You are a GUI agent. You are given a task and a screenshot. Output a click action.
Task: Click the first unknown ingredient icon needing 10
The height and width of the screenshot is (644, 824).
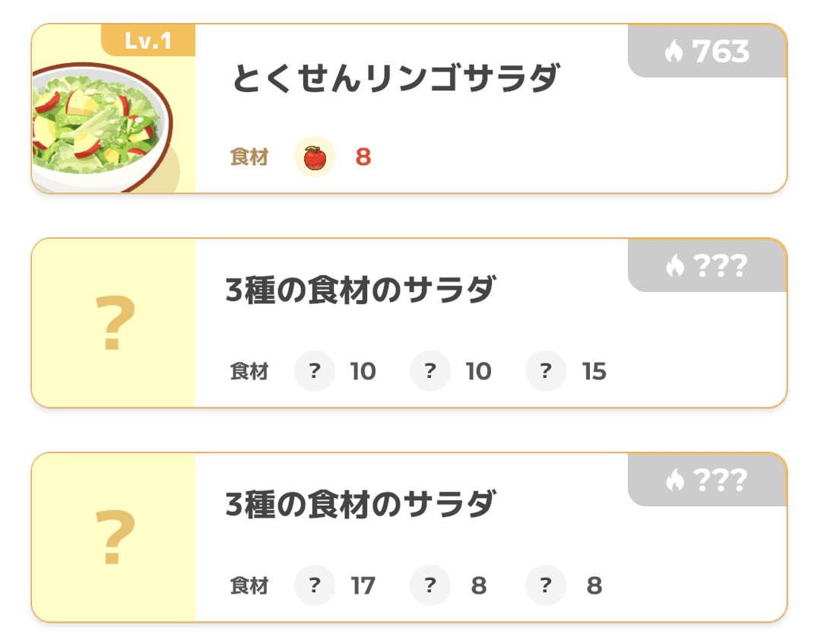click(314, 371)
